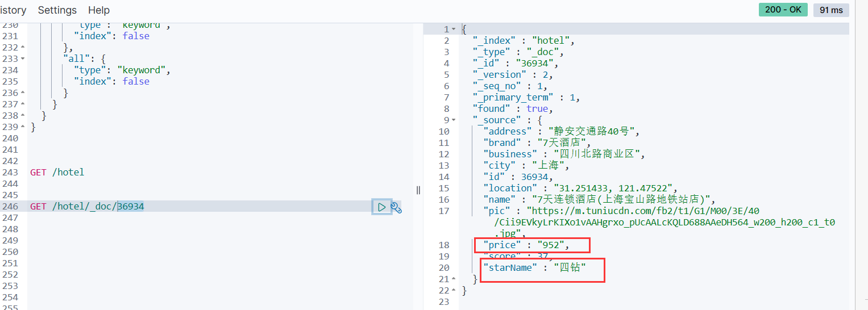Collapse the response root object at line 1
The image size is (868, 310).
click(454, 29)
